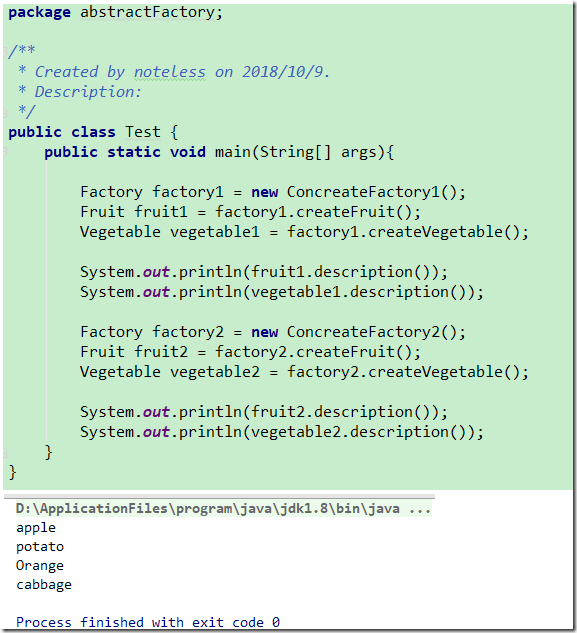Click the fold end marker at main's closing brace
The width and height of the screenshot is (577, 633).
[5, 453]
